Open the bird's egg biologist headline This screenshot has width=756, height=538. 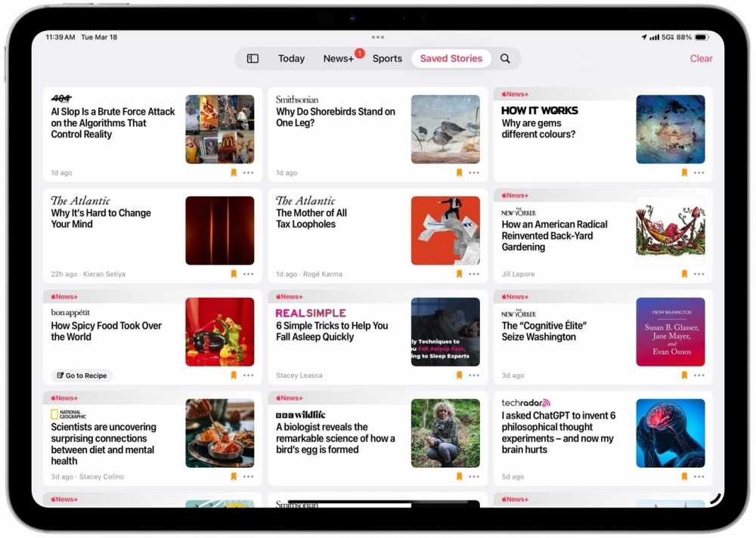click(x=336, y=438)
